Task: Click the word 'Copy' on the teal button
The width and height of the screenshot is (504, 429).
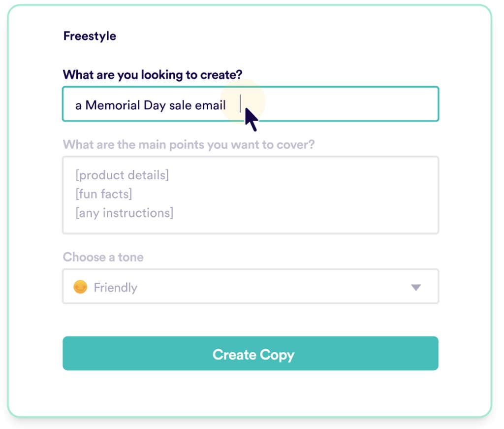Action: click(277, 355)
